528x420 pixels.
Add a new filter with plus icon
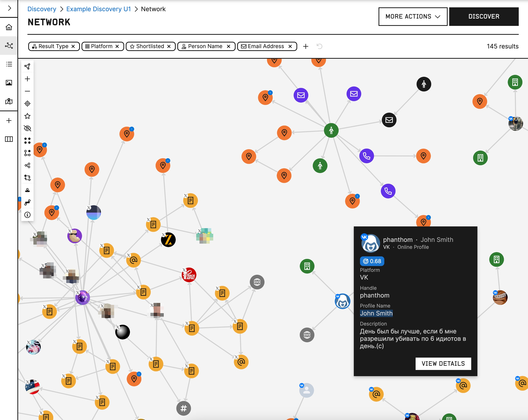[x=305, y=46]
